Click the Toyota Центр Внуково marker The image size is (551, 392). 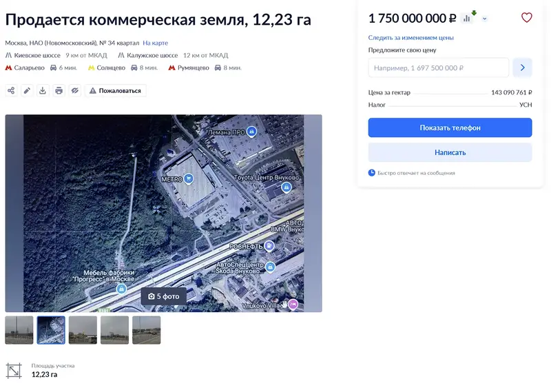tap(287, 187)
